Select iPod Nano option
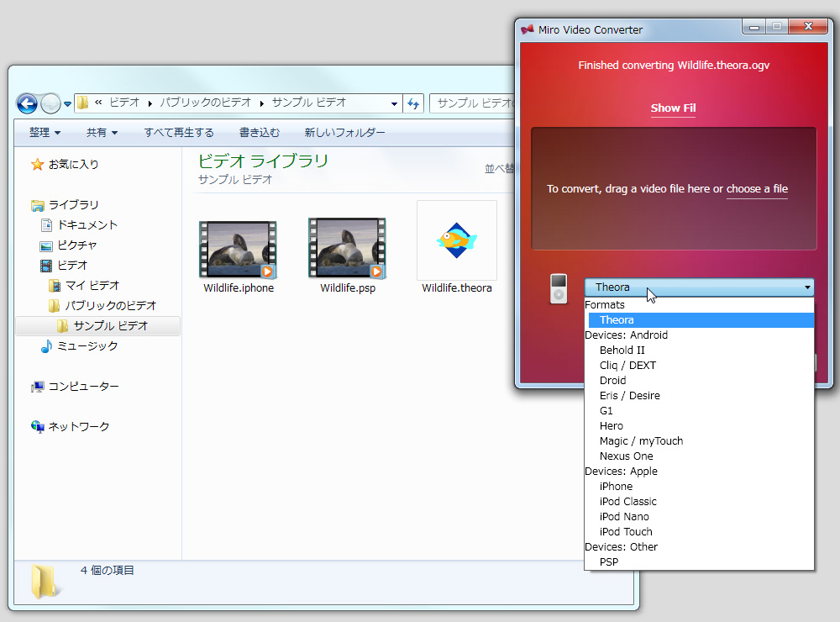Screen dimensions: 840x622 click(x=701, y=516)
